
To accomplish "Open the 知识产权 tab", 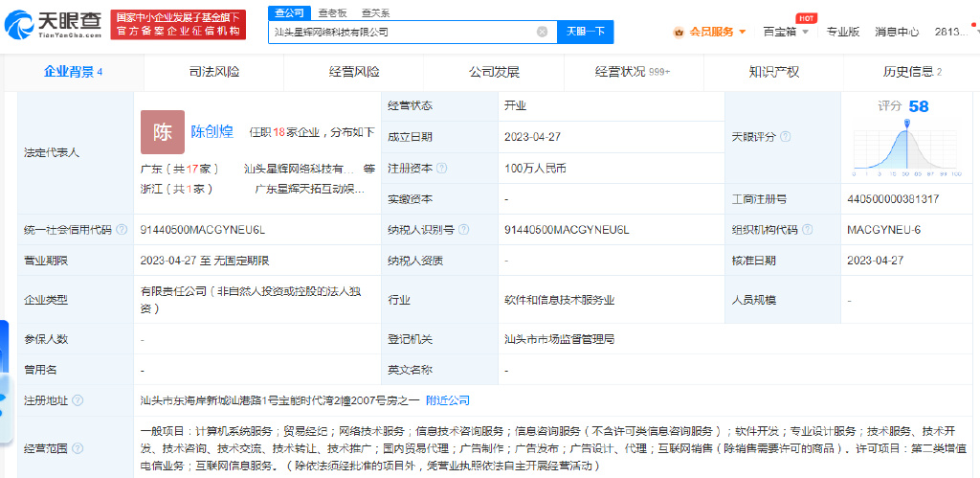I will point(773,72).
